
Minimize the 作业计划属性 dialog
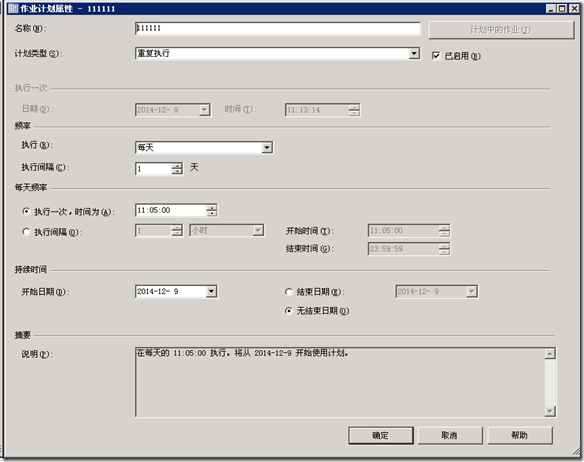pos(552,8)
